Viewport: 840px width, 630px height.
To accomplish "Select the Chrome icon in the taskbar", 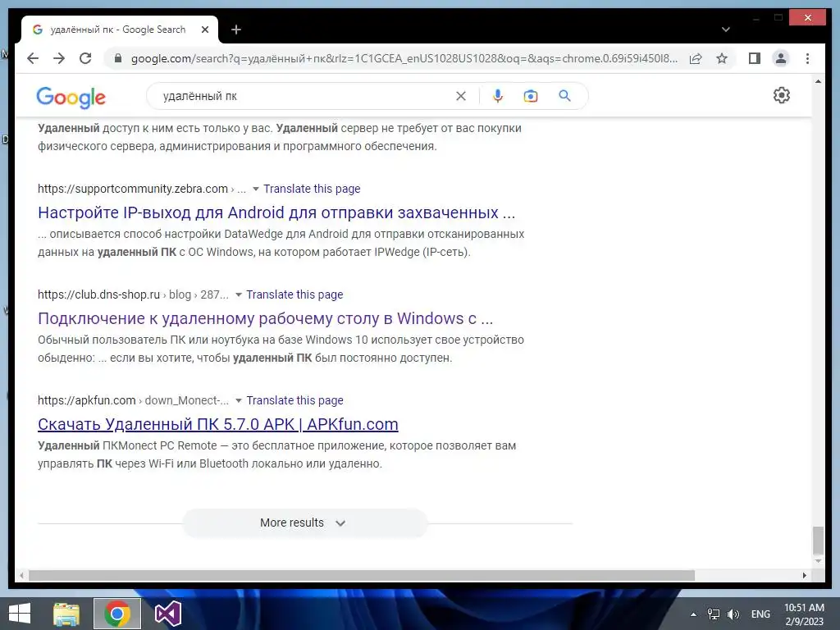I will click(x=117, y=614).
